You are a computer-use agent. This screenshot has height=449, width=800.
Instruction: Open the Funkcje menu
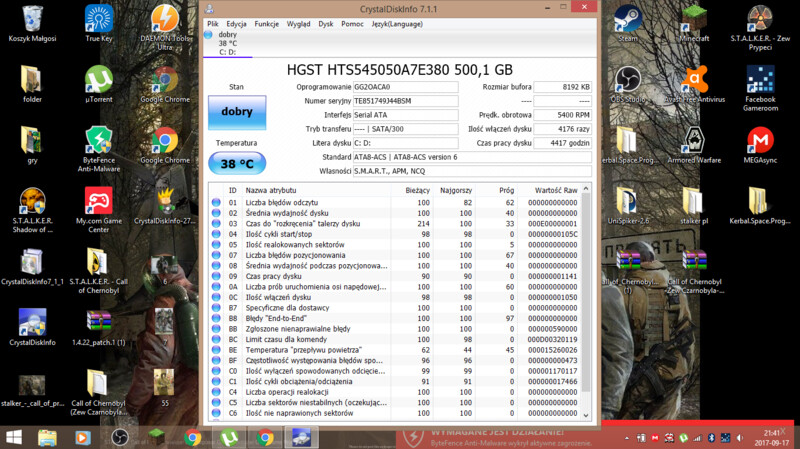coord(267,23)
